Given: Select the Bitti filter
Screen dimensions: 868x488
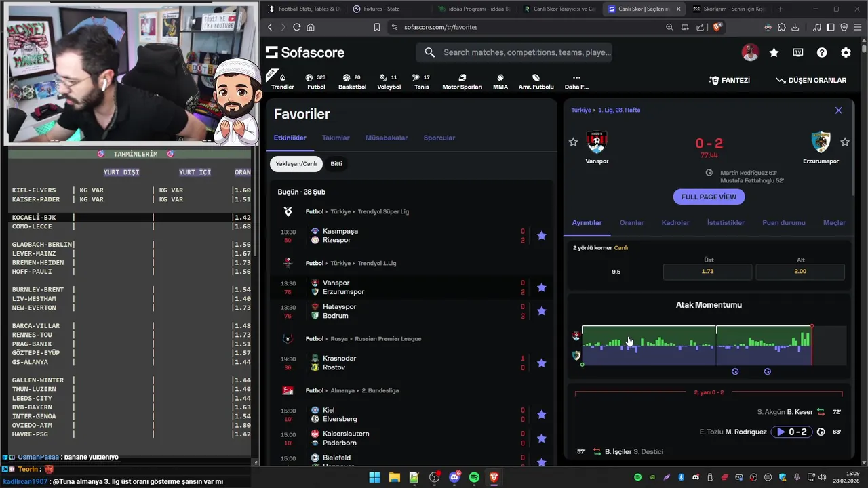Looking at the screenshot, I should 336,163.
